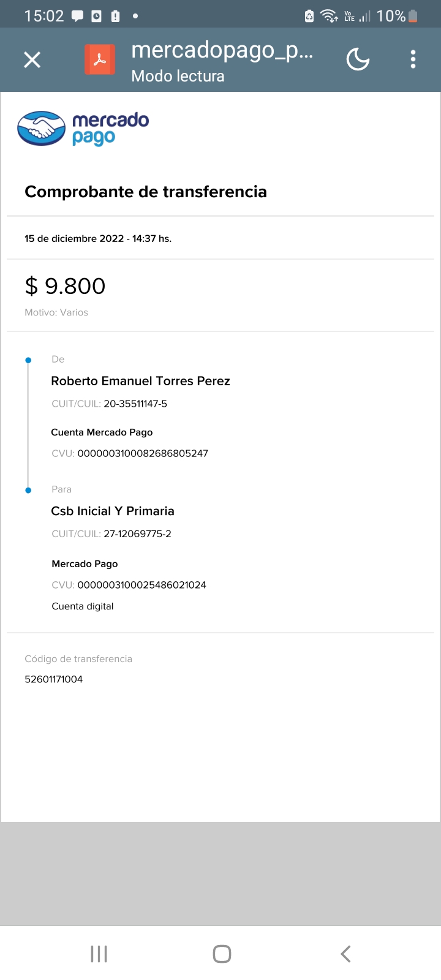Toggle night mode moon icon
The height and width of the screenshot is (980, 441).
pos(358,59)
